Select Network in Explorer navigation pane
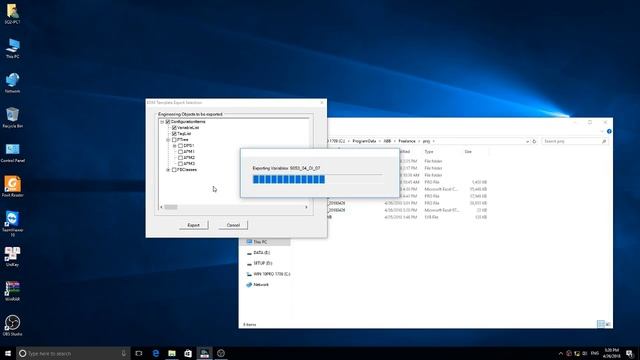The width and height of the screenshot is (640, 360). tap(261, 284)
